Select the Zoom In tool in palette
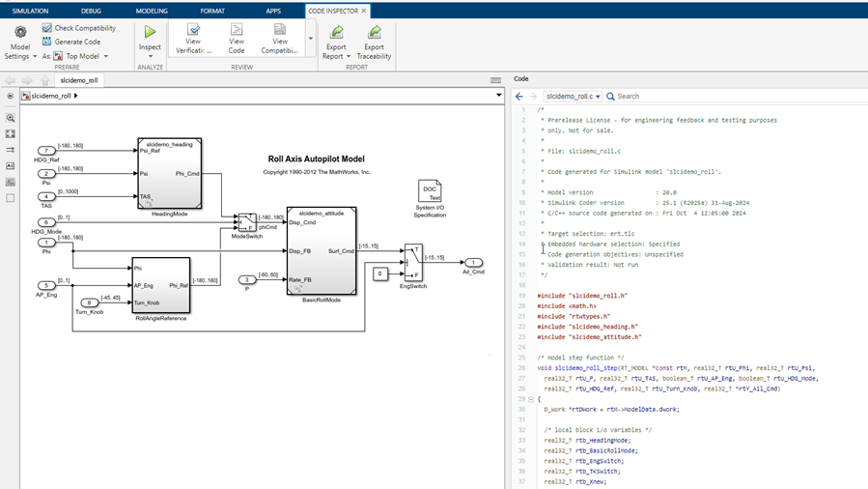The width and height of the screenshot is (868, 489). [x=11, y=118]
